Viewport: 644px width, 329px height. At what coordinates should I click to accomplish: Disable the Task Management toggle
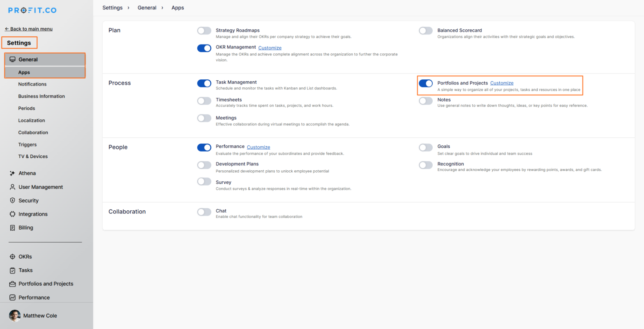coord(204,83)
